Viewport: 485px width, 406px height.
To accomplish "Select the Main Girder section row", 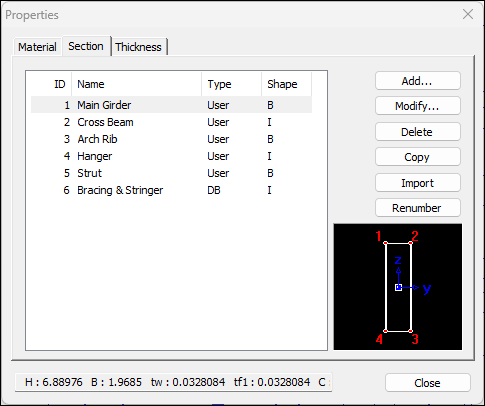I will 171,105.
